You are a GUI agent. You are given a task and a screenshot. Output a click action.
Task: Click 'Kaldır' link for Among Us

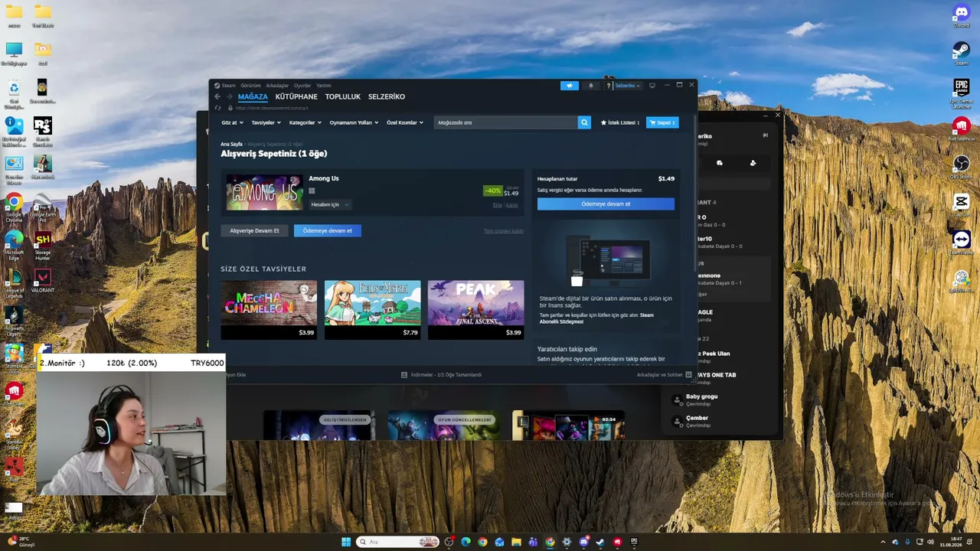pos(512,205)
